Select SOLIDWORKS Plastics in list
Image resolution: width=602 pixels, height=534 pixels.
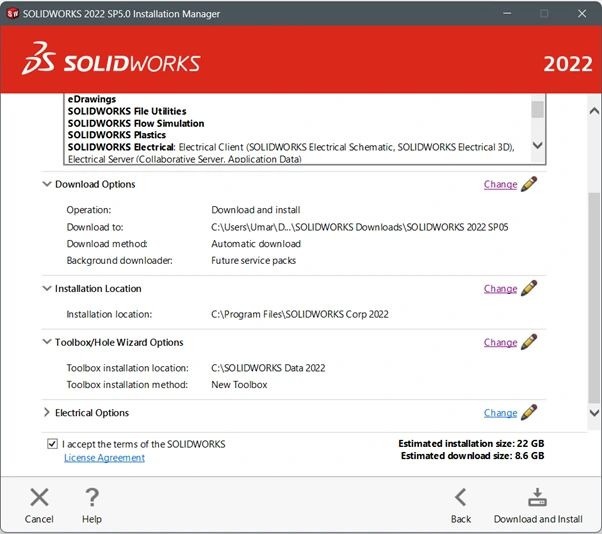pyautogui.click(x=117, y=135)
